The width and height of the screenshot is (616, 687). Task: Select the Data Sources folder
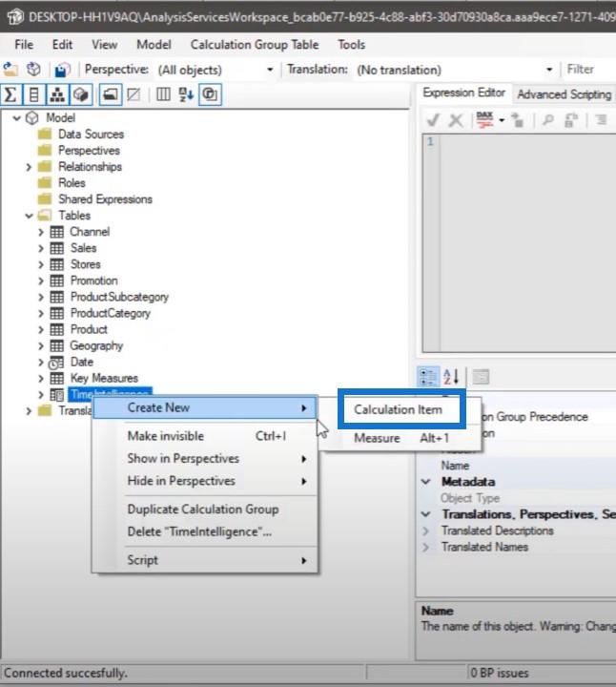(91, 135)
